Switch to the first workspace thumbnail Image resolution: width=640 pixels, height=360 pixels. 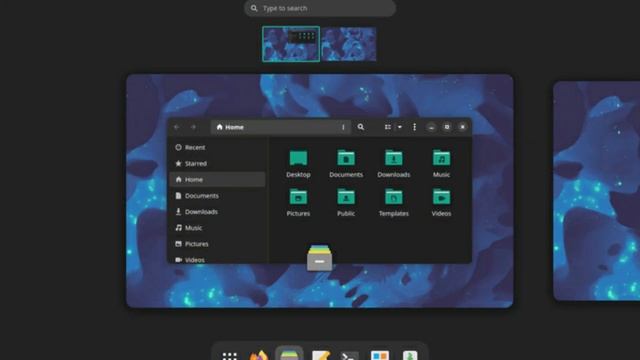[x=291, y=44]
